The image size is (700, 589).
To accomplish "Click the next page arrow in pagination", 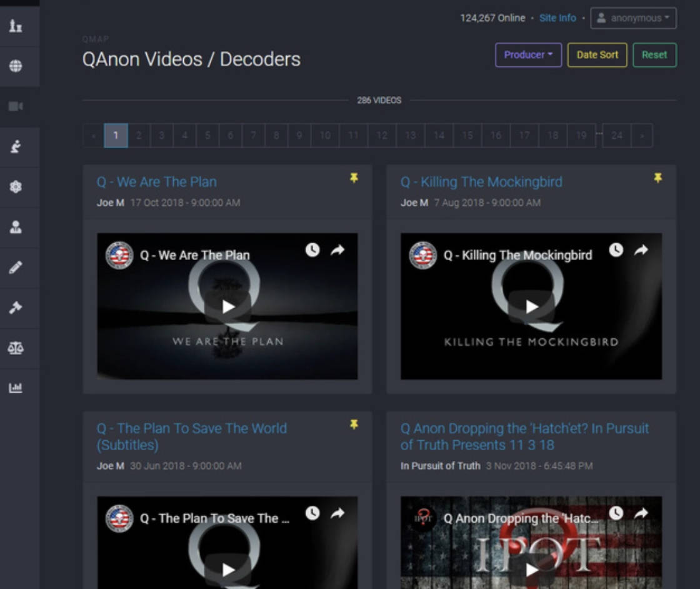I will coord(642,135).
